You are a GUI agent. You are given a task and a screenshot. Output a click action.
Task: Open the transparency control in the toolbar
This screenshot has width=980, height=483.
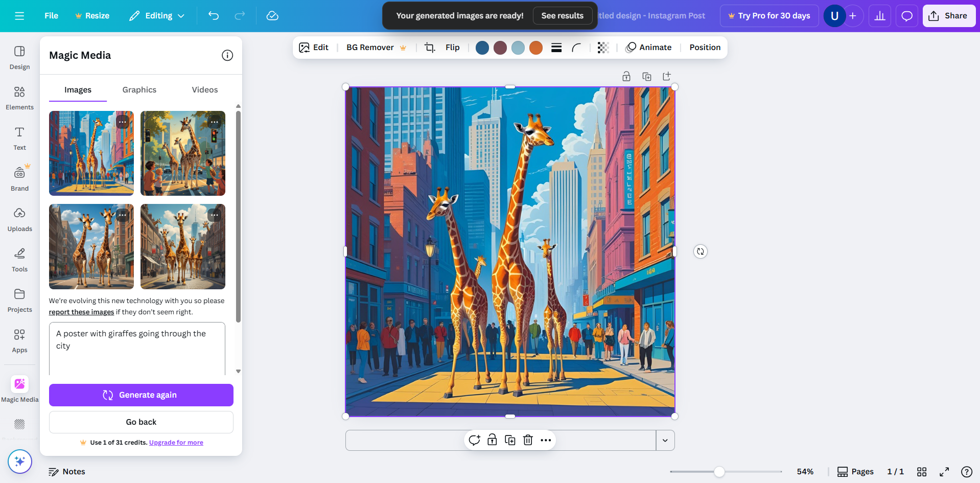click(603, 47)
